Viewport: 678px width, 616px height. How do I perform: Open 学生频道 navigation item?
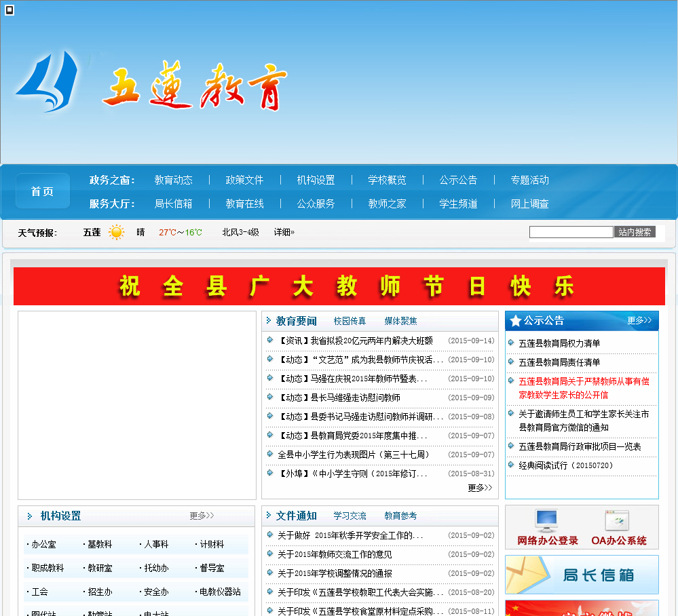tap(458, 204)
